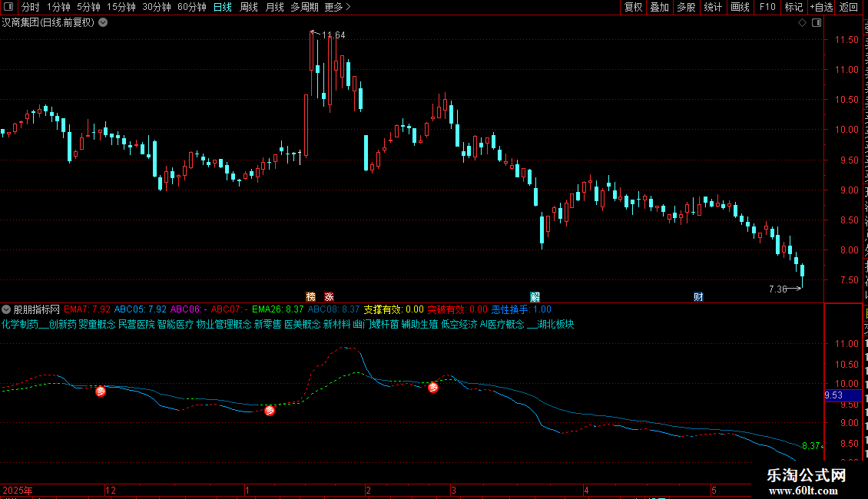868x499 pixels.
Task: Switch to 15分钟 period
Action: click(x=121, y=7)
